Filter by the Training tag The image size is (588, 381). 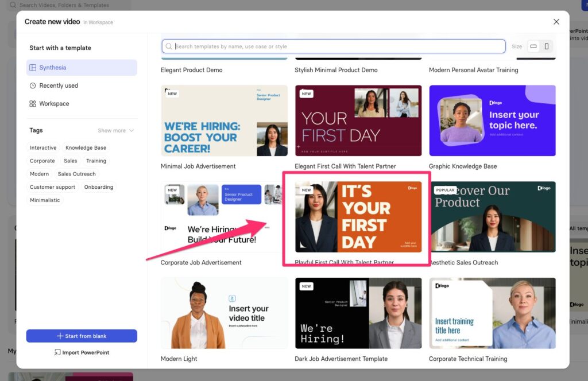coord(96,161)
